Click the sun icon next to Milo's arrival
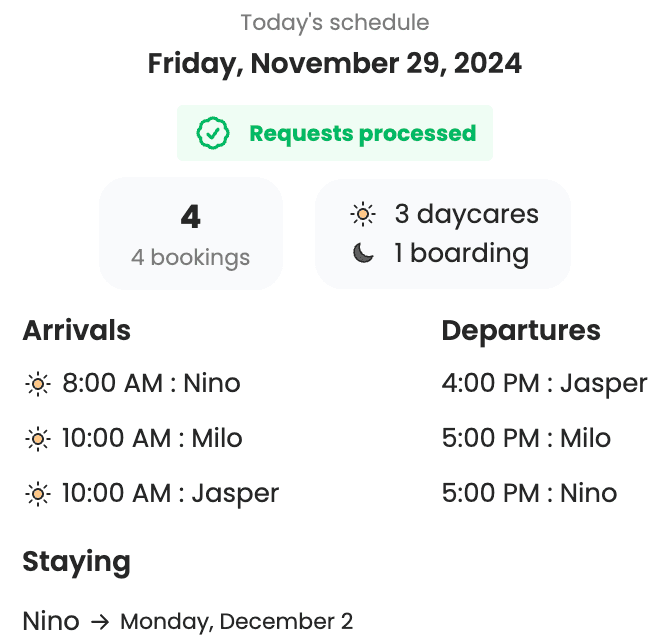Image resolution: width=664 pixels, height=644 pixels. (37, 439)
